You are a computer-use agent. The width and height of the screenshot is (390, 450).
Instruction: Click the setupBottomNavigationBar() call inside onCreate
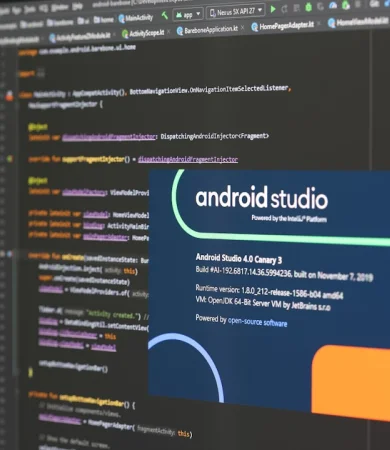[73, 366]
